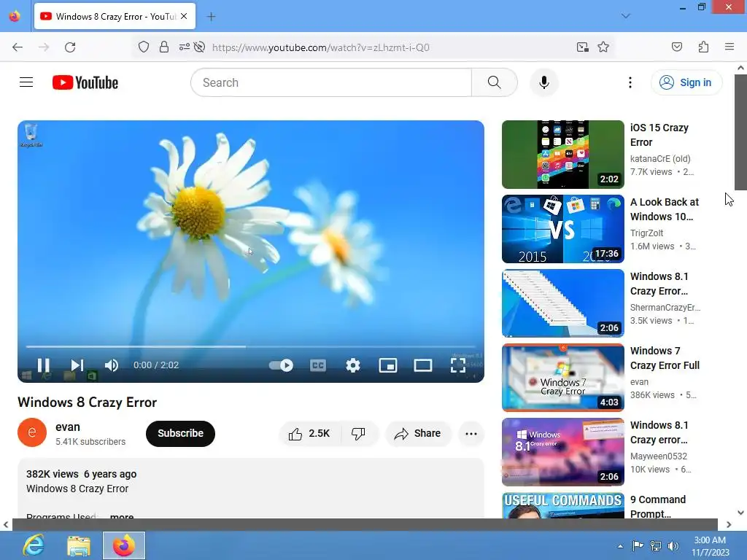Screen dimensions: 747x560
Task: Open Firefox extensions menu
Action: pyautogui.click(x=703, y=47)
